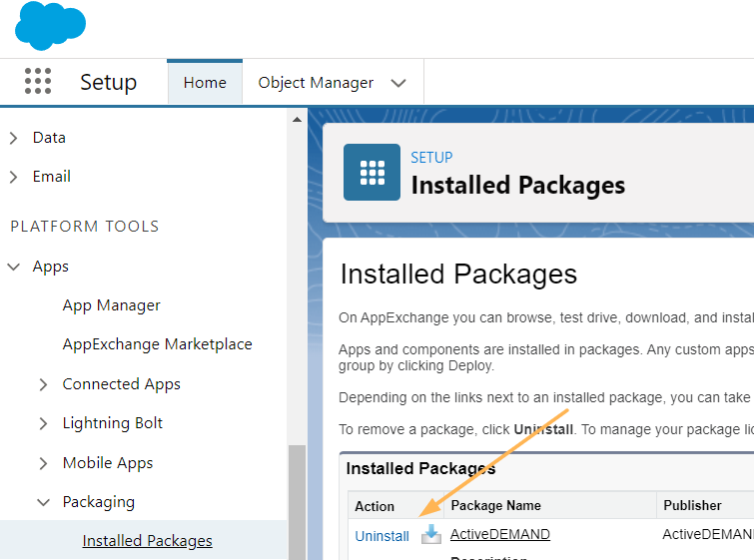Select Connected Apps label in sidebar
The image size is (754, 560).
(121, 384)
